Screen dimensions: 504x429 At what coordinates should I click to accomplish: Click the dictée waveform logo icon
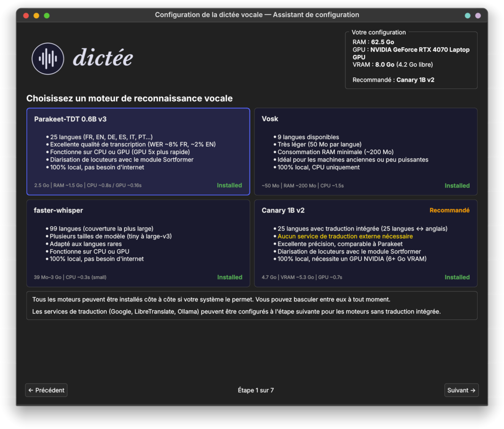click(48, 59)
